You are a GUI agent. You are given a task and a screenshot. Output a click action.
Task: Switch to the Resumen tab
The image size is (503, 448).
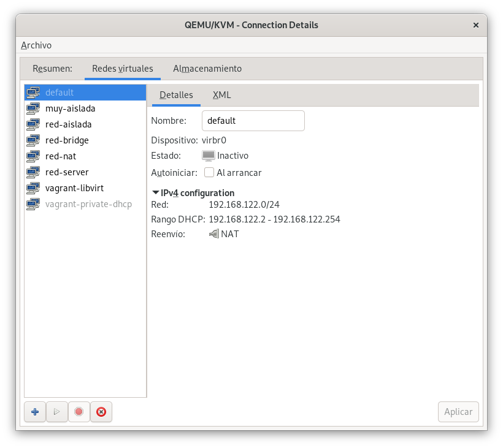52,69
